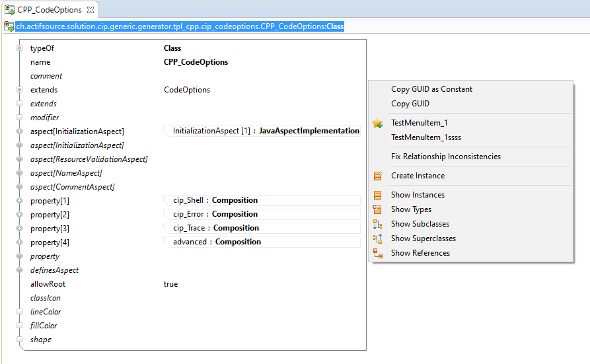Click the comment property label
590x364 pixels.
point(46,76)
